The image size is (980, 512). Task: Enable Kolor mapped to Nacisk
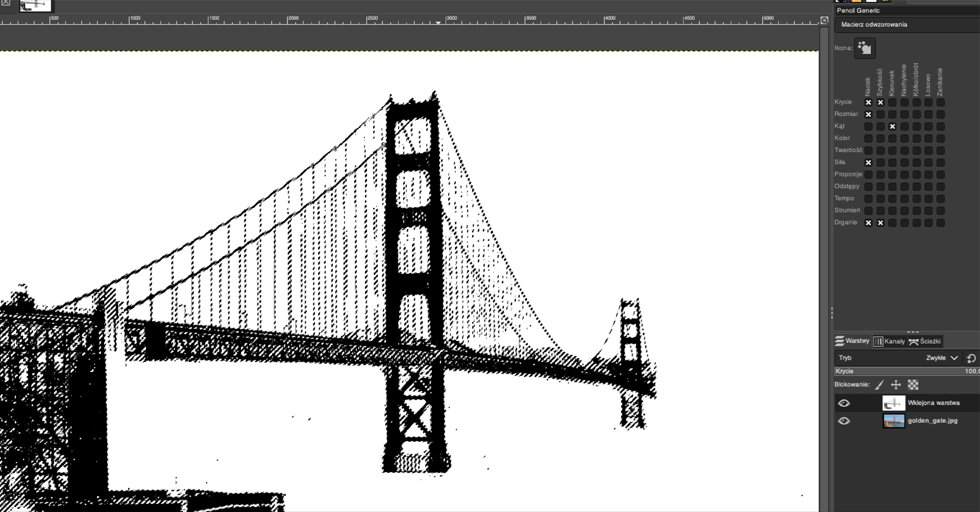[868, 138]
